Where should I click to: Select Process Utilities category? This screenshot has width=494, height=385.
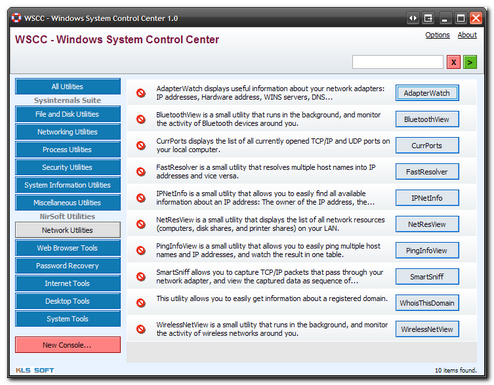point(68,149)
